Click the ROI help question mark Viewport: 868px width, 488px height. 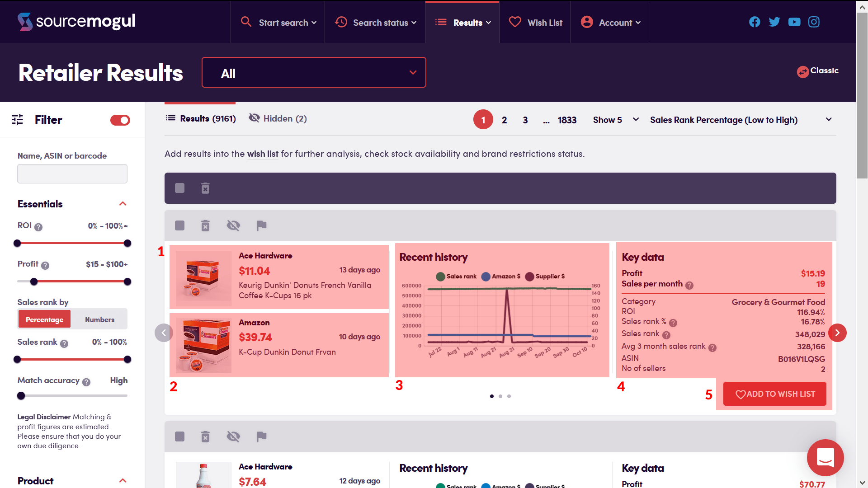(x=38, y=227)
